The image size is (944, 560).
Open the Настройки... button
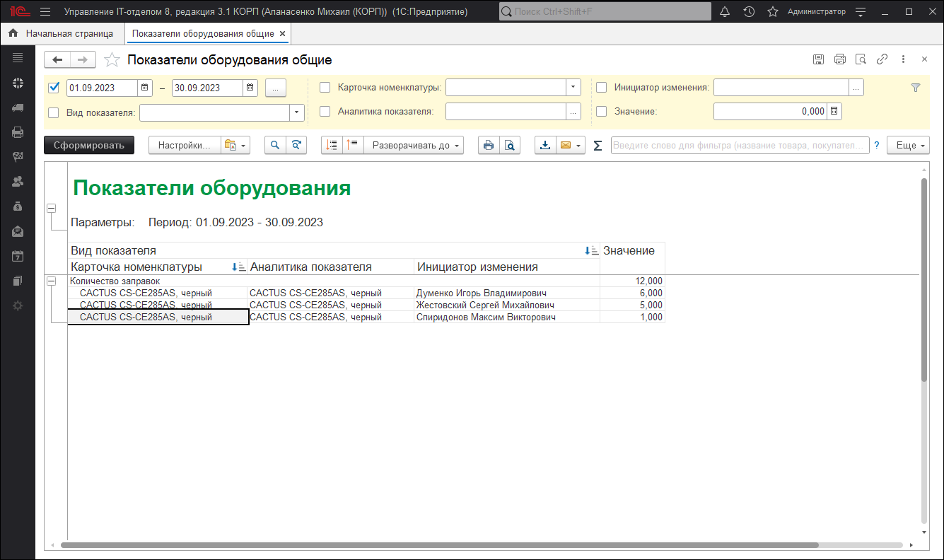[184, 146]
